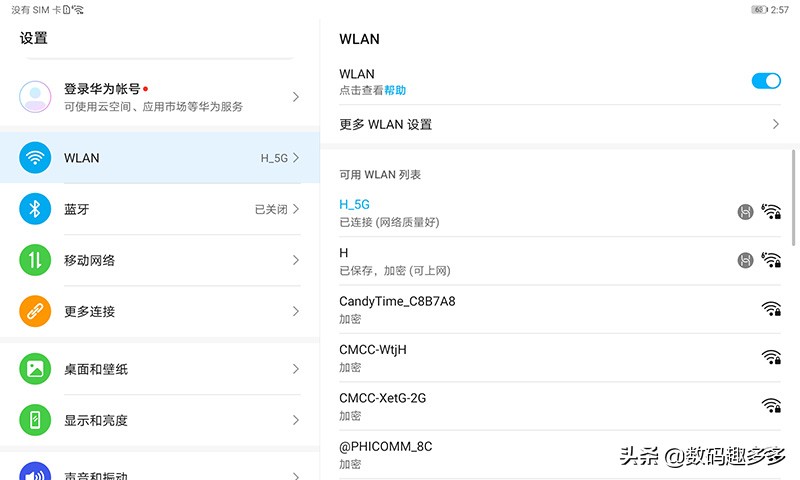The image size is (800, 480).
Task: Open the more connections menu item
Action: 160,311
